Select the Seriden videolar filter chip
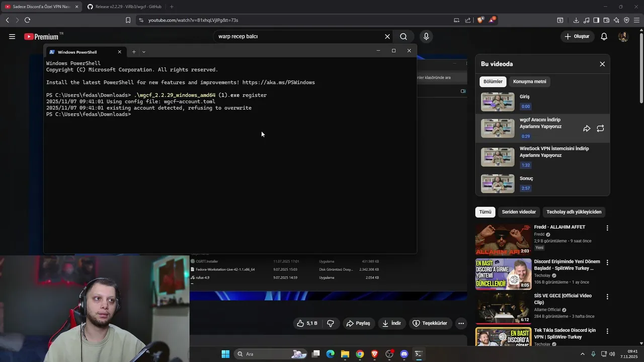Image resolution: width=644 pixels, height=362 pixels. 519,212
